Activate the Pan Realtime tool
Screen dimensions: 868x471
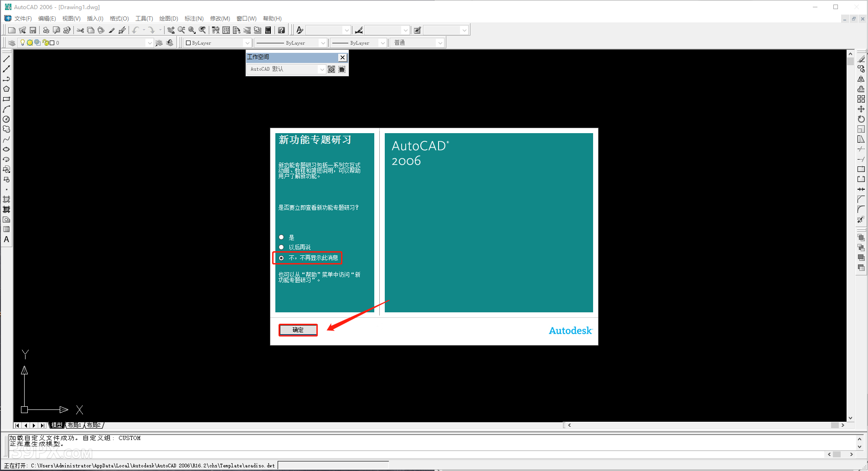(171, 30)
